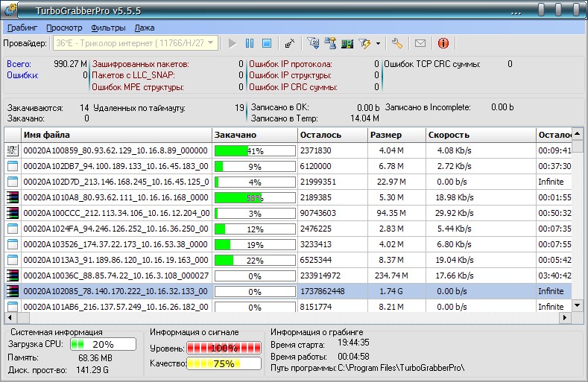Viewport: 588px width, 382px height.
Task: Select file 00020A102DB7_94.100.189.133
Action: pos(116,166)
